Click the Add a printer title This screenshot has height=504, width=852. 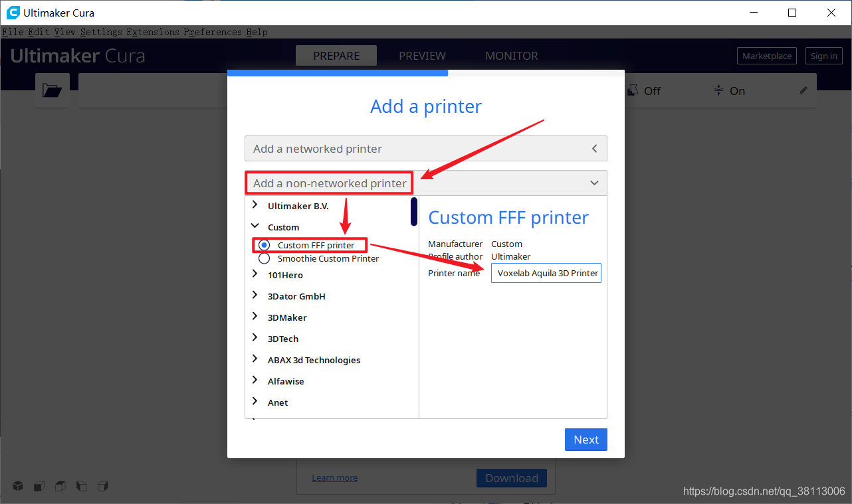[426, 106]
